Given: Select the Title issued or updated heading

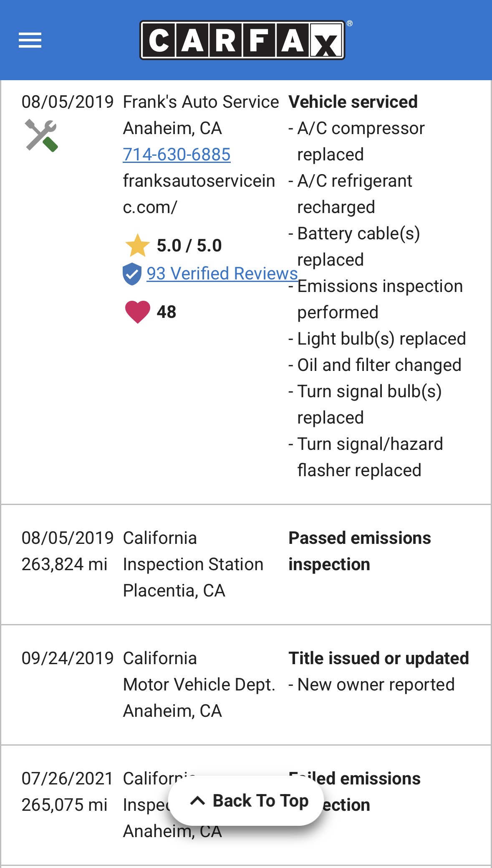Looking at the screenshot, I should coord(378,658).
